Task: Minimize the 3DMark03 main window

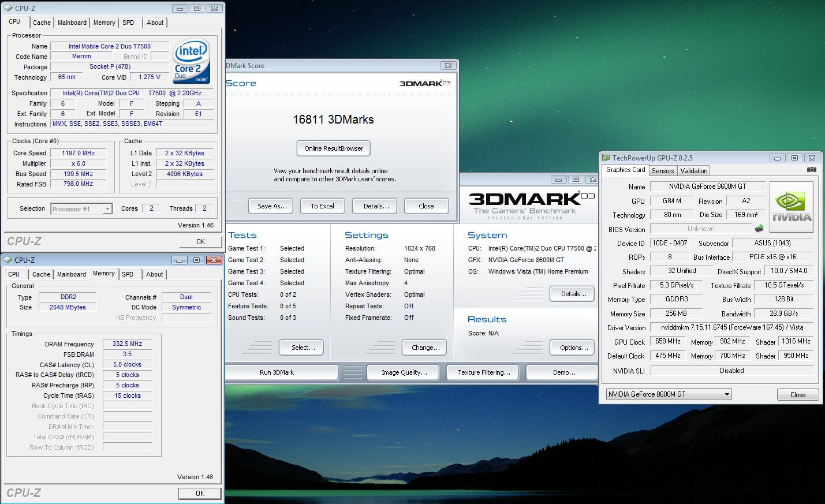Action: [558, 180]
